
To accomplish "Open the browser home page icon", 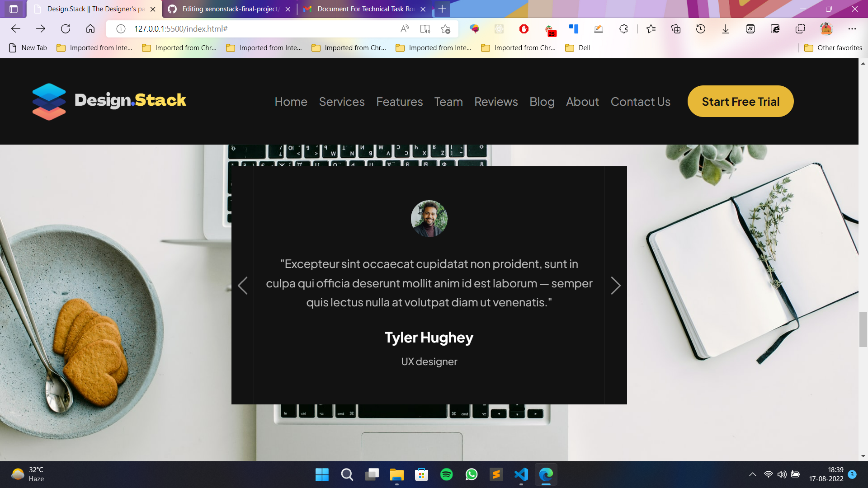I will [90, 29].
